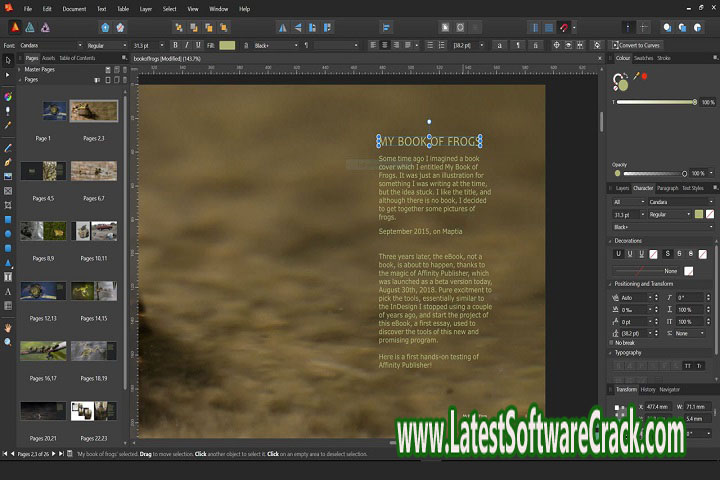Screen dimensions: 720x480
Task: Expand the Master Pages section
Action: point(19,69)
